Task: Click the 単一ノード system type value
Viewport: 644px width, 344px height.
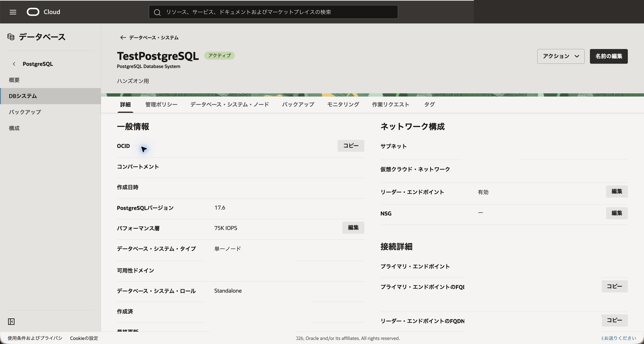Action: click(x=227, y=249)
